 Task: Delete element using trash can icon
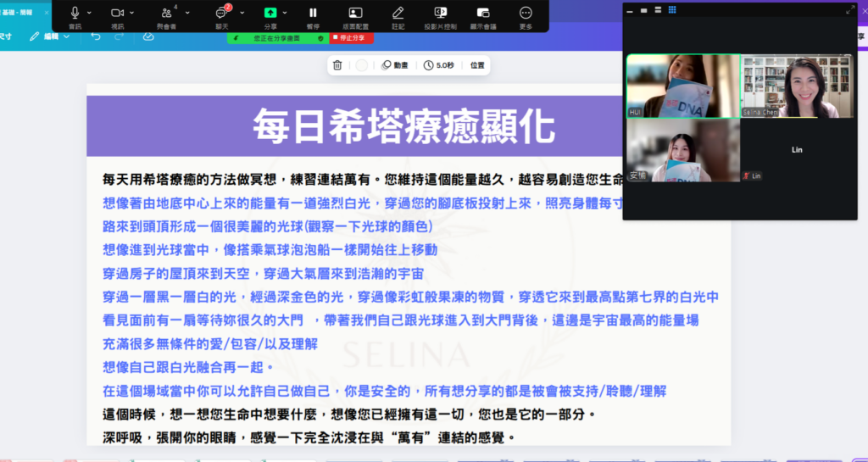pyautogui.click(x=337, y=65)
